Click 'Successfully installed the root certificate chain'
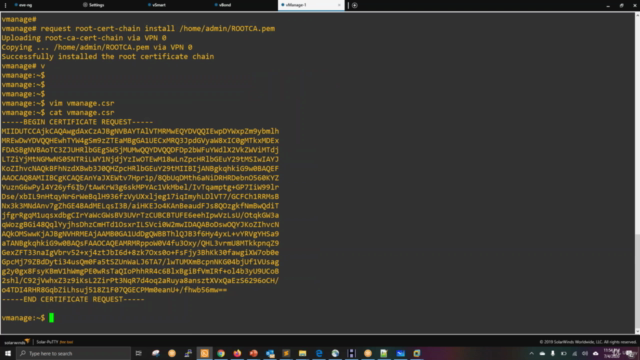 click(x=108, y=56)
